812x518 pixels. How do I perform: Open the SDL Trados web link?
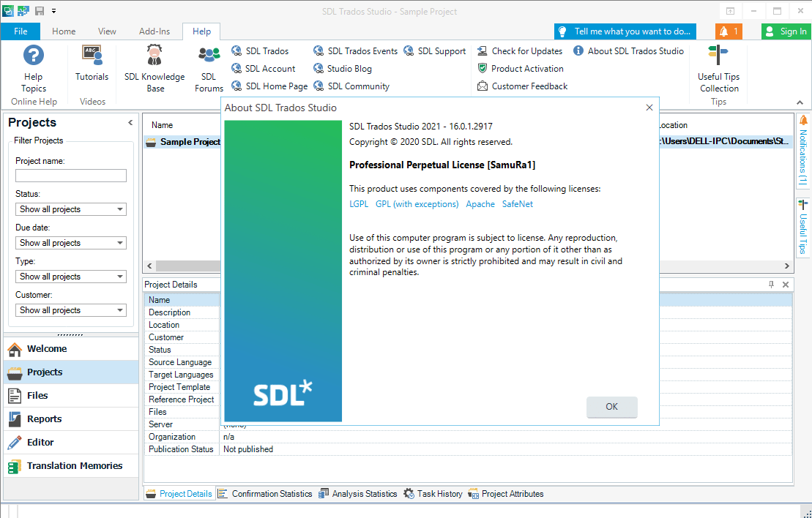tap(260, 50)
